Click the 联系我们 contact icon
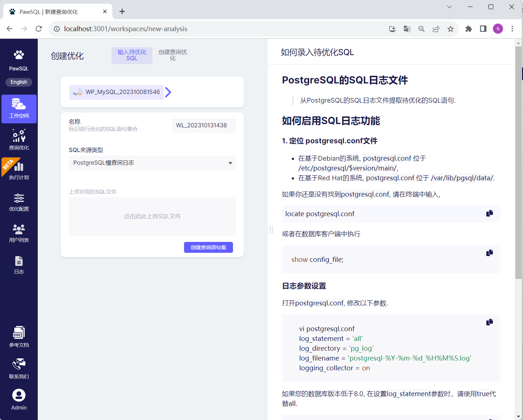 tap(19, 368)
